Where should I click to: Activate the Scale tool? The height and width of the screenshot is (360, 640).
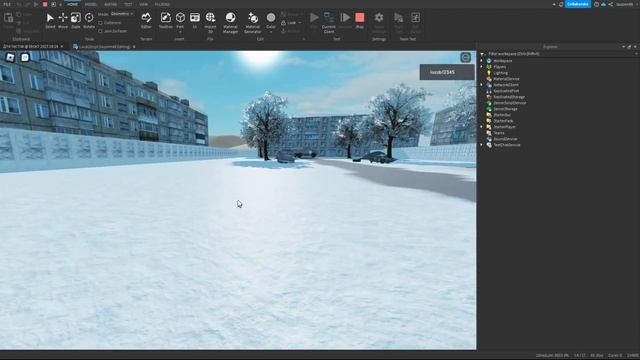(x=76, y=20)
